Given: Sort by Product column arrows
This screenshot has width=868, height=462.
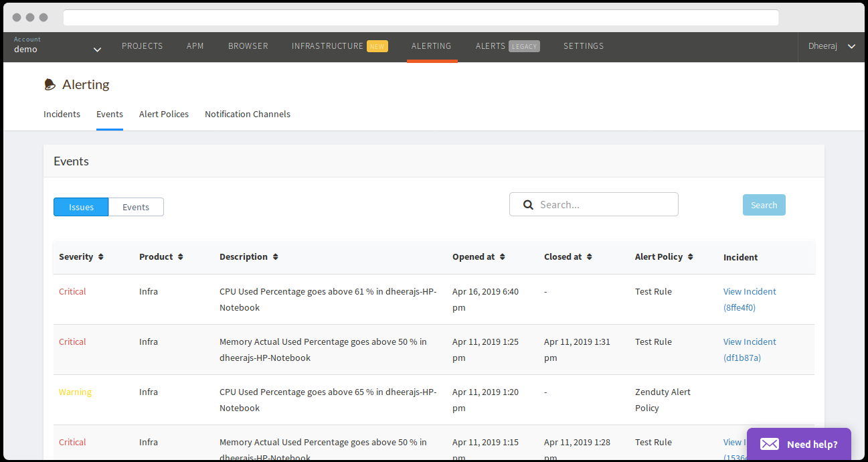Looking at the screenshot, I should [x=180, y=257].
